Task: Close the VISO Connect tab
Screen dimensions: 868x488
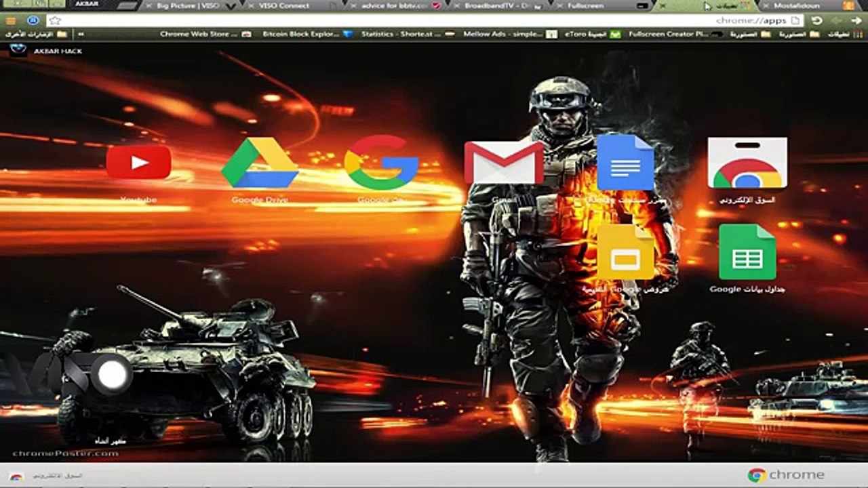Action: (x=252, y=5)
